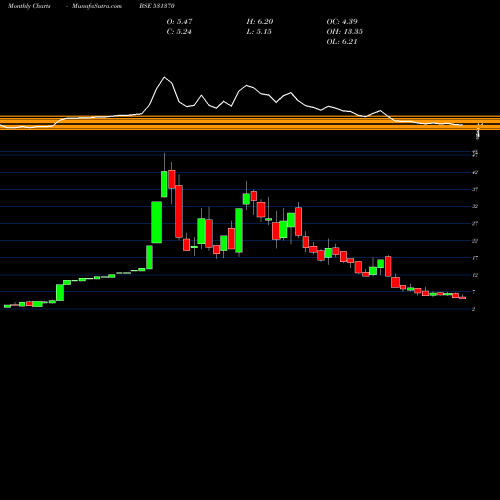The height and width of the screenshot is (500, 500).
Task: Click price axis label 17
Action: coord(475,258)
